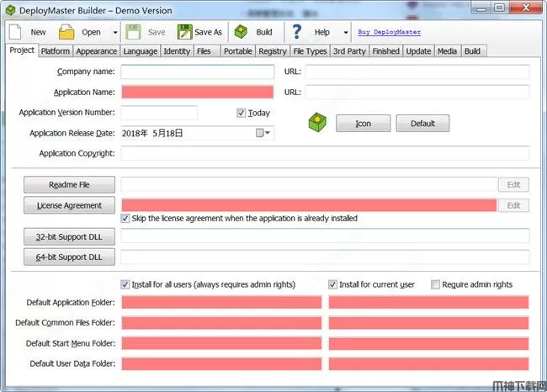Expand the Help button dropdown arrow
This screenshot has height=392, width=547.
[x=346, y=33]
